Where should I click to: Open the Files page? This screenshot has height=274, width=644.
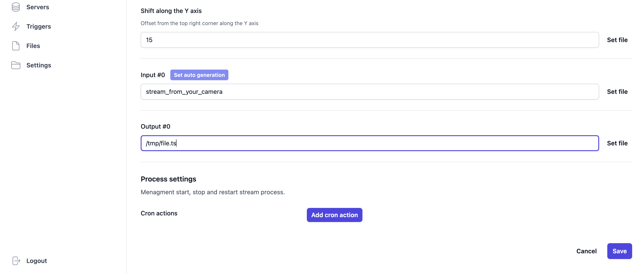pos(33,46)
